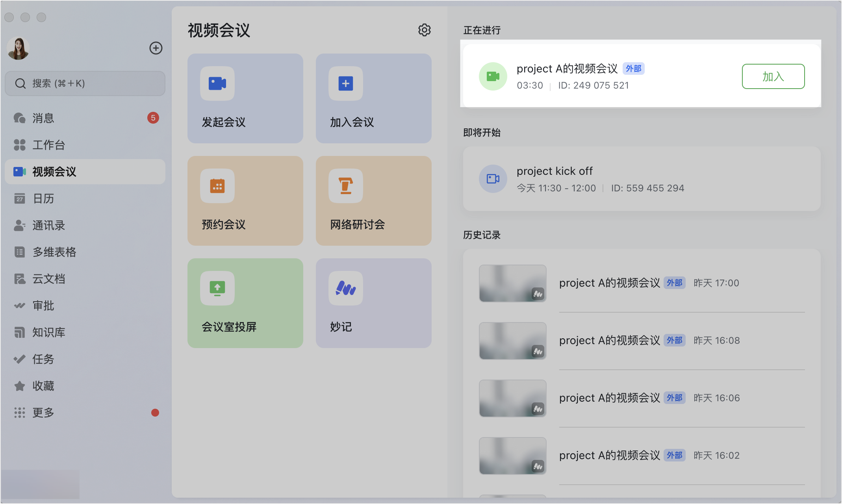This screenshot has width=842, height=504.
Task: Click the 通讯录 contacts icon
Action: pyautogui.click(x=19, y=225)
